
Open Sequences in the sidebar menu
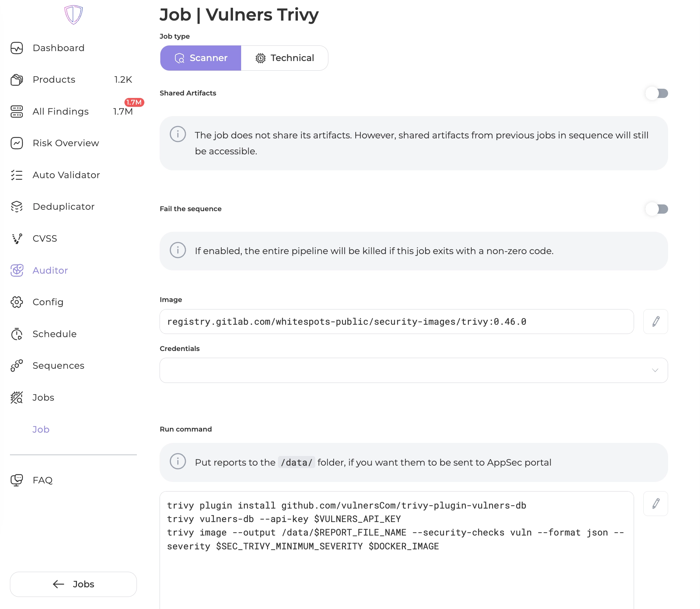(59, 366)
